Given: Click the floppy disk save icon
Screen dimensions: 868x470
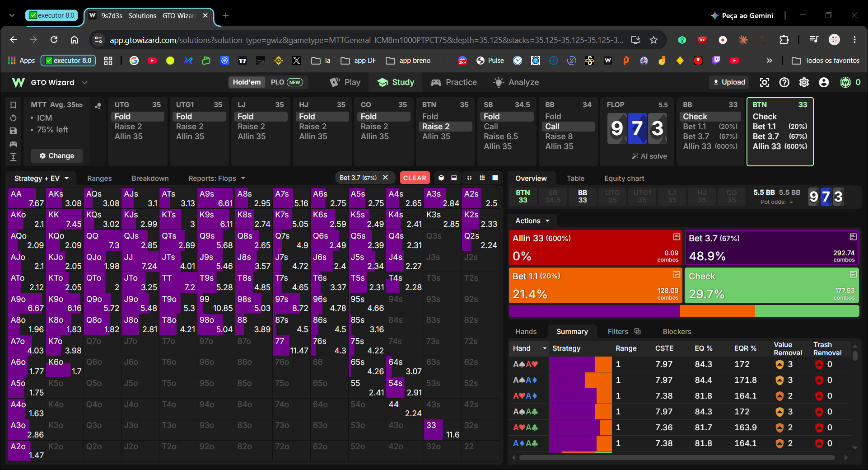Looking at the screenshot, I should click(x=14, y=131).
